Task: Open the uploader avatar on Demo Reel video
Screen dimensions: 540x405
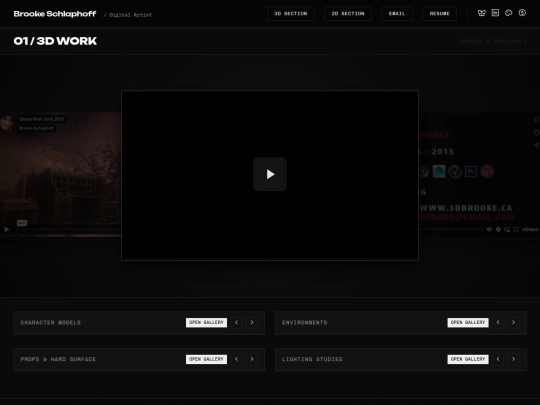Action: 7,123
